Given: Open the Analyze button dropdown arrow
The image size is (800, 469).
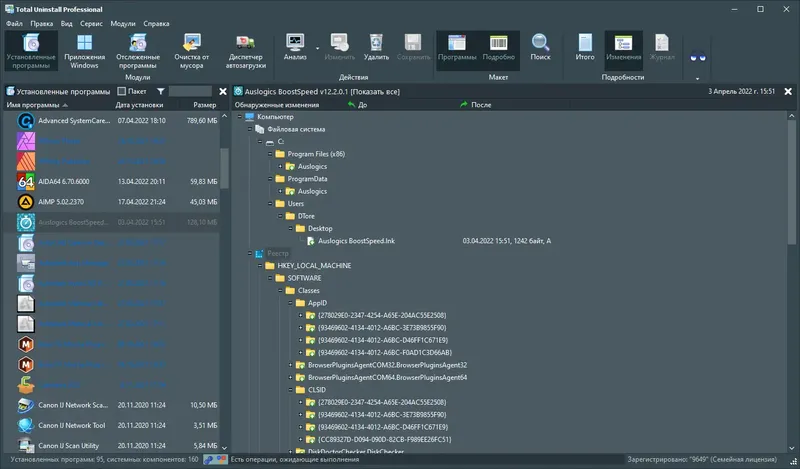Looking at the screenshot, I should tap(317, 48).
